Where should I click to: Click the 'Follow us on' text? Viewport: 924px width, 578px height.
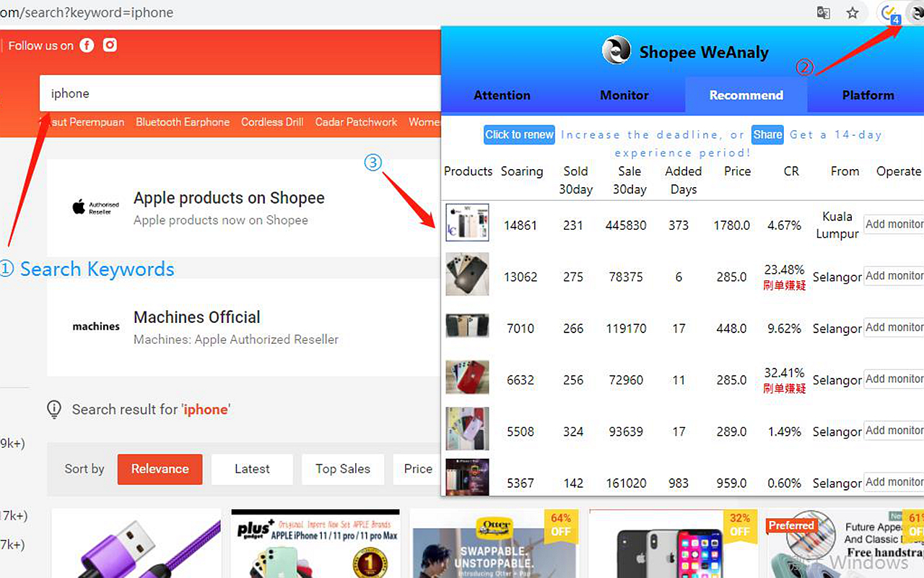(41, 46)
